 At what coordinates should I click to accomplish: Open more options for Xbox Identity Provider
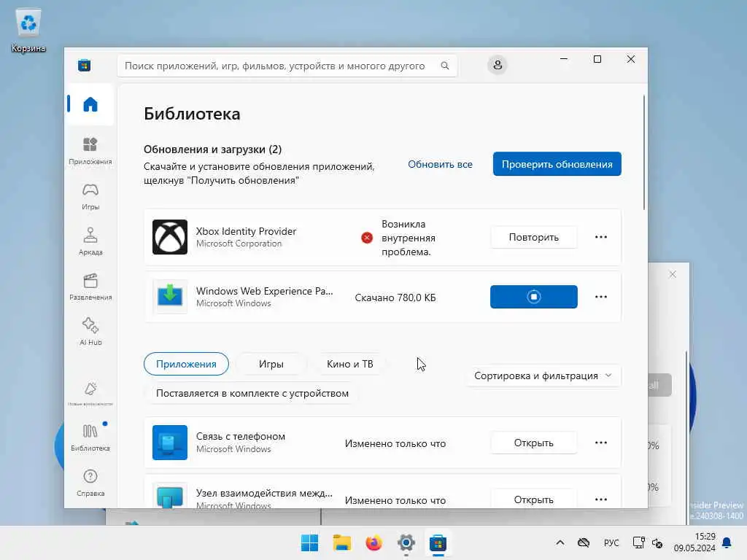click(x=601, y=237)
